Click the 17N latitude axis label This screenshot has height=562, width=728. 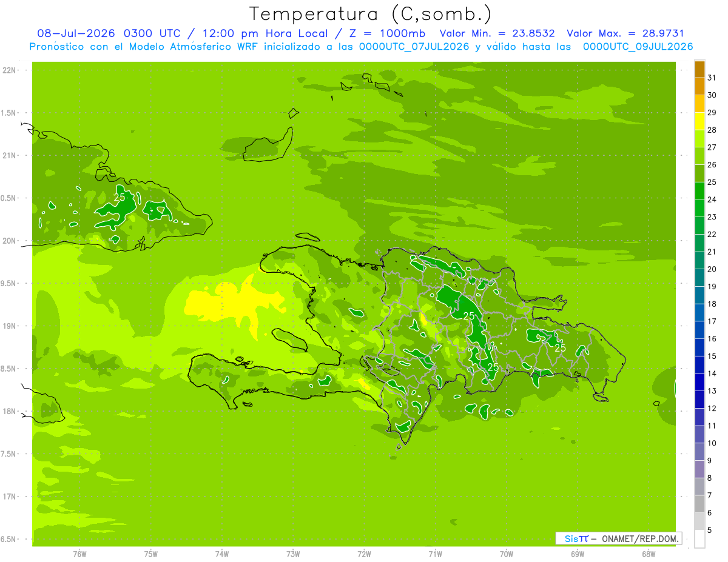9,497
